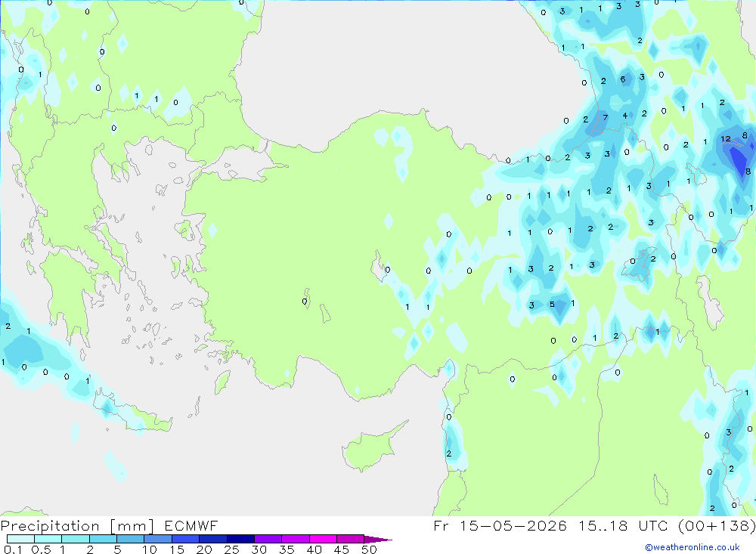Select the 35–40 mm legend color swatch
756x554 pixels.
click(x=296, y=539)
